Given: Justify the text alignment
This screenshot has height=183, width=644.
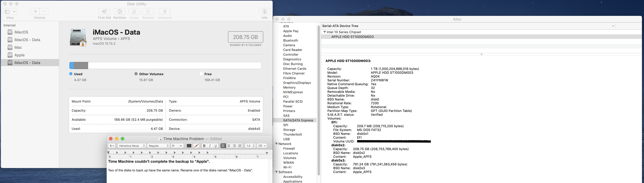Looking at the screenshot, I should [240, 146].
